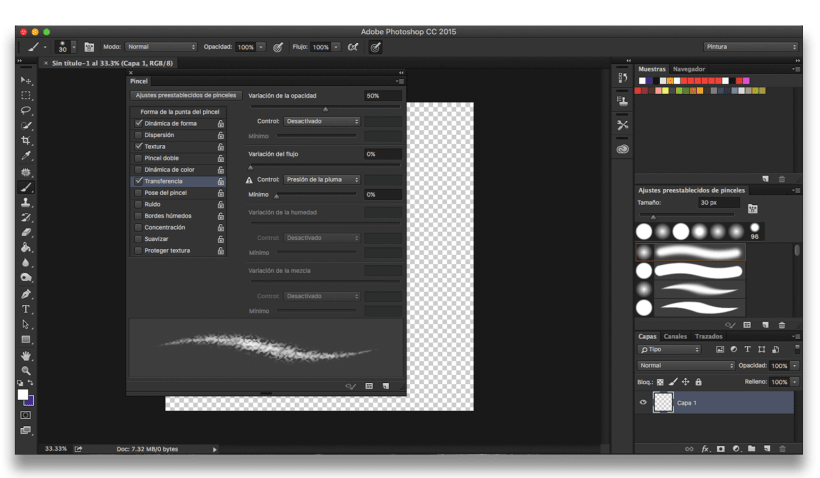Switch to the Canales tab
820x478 pixels.
[676, 337]
